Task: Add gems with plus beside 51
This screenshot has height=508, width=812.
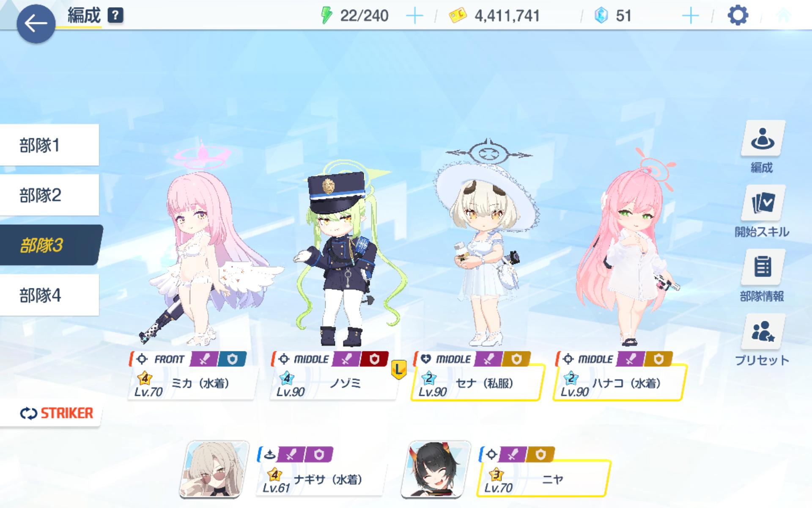Action: (690, 16)
